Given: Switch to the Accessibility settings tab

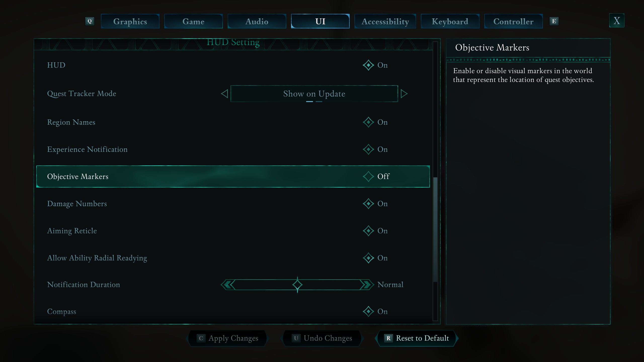Looking at the screenshot, I should (385, 21).
